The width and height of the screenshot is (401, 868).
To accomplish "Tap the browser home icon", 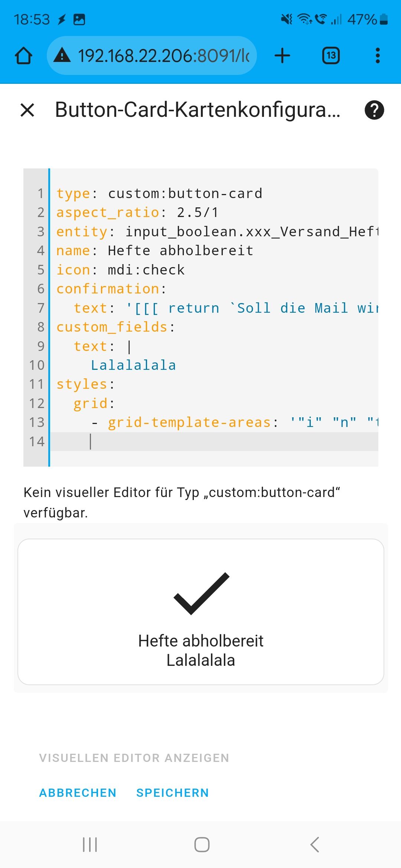I will click(23, 56).
